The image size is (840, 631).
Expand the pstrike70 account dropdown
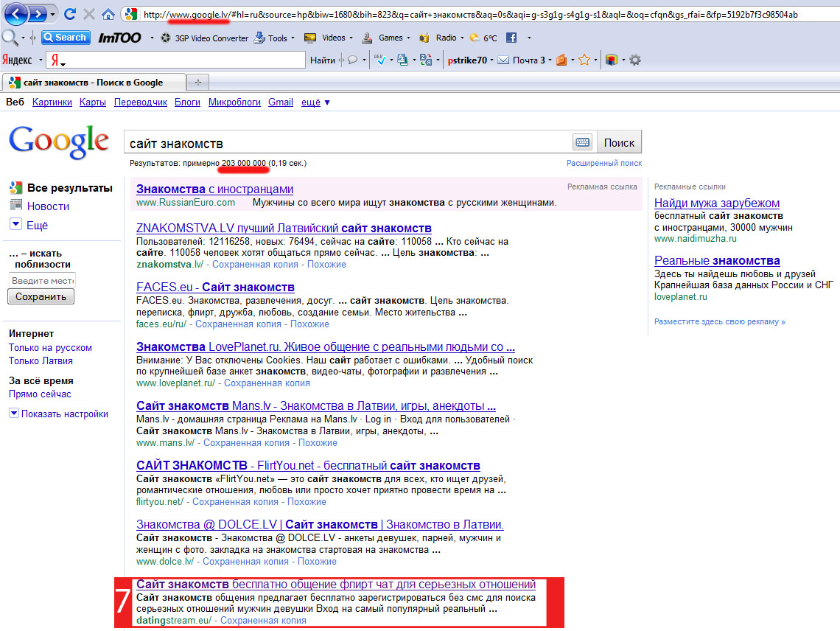[x=491, y=60]
